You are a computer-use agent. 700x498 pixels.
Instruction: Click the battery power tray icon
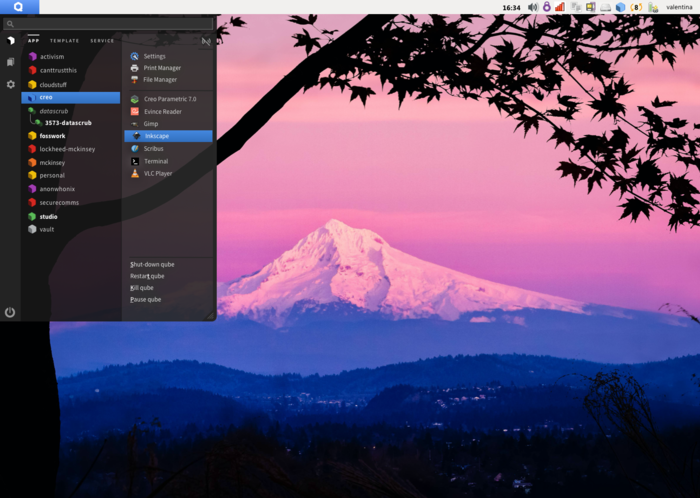(x=653, y=7)
